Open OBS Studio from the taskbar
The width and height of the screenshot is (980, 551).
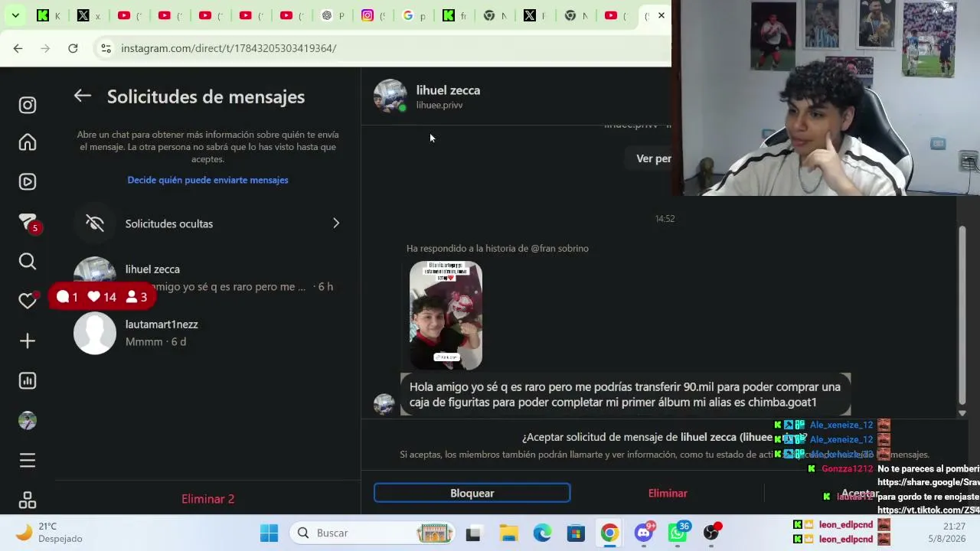712,533
